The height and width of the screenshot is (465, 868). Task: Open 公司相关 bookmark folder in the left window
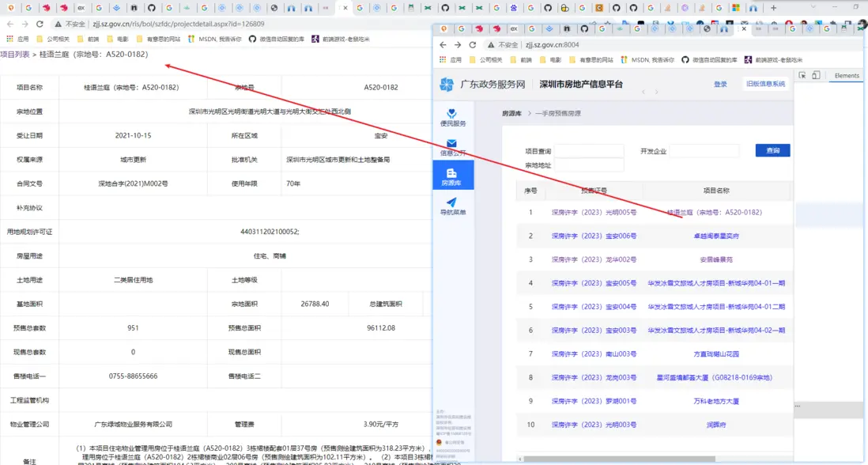[x=53, y=40]
